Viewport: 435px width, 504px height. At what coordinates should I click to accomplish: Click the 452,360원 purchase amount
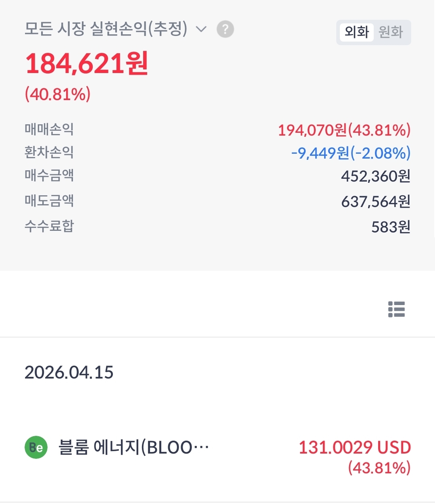[375, 176]
